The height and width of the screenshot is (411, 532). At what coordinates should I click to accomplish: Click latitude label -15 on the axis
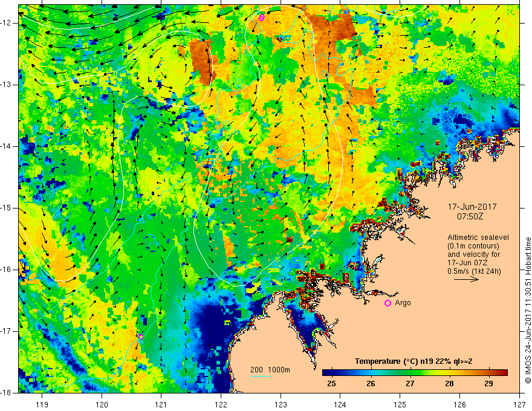coord(6,208)
